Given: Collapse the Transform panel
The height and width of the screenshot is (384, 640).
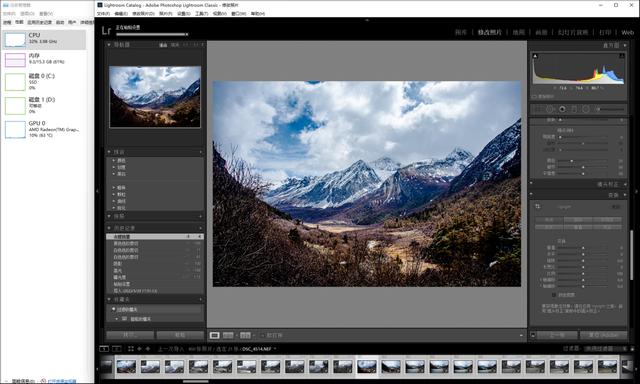Looking at the screenshot, I should (x=625, y=195).
